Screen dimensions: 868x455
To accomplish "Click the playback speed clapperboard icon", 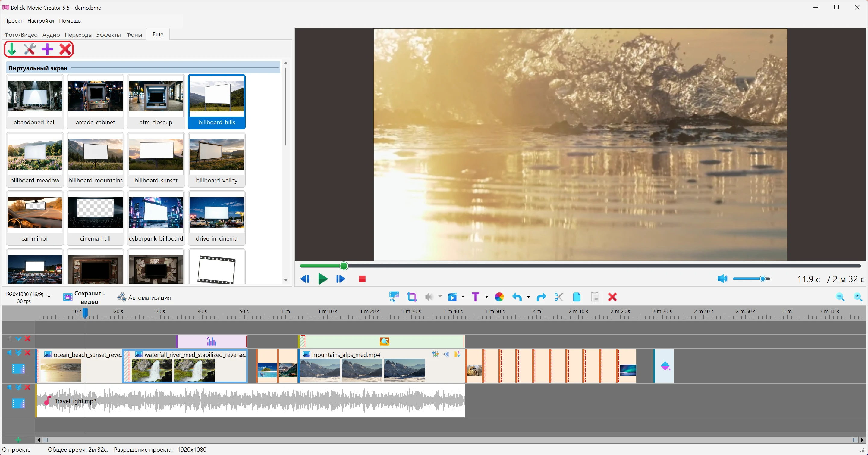I will (452, 297).
